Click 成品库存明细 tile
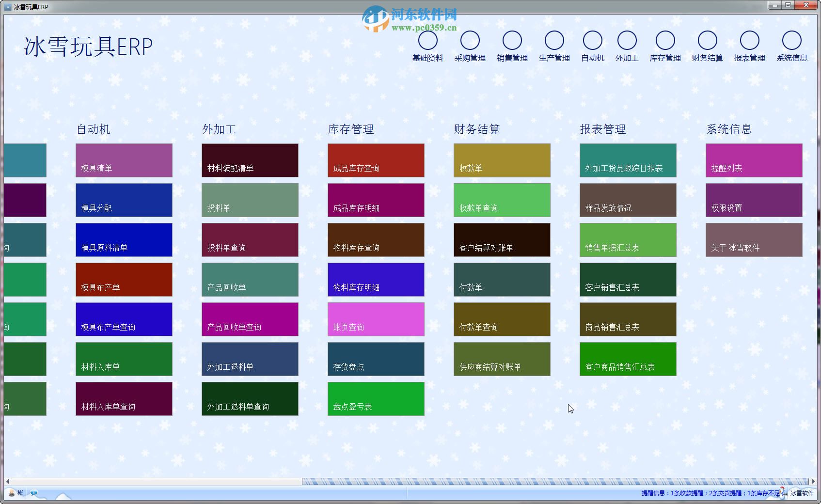The width and height of the screenshot is (821, 504). click(376, 200)
